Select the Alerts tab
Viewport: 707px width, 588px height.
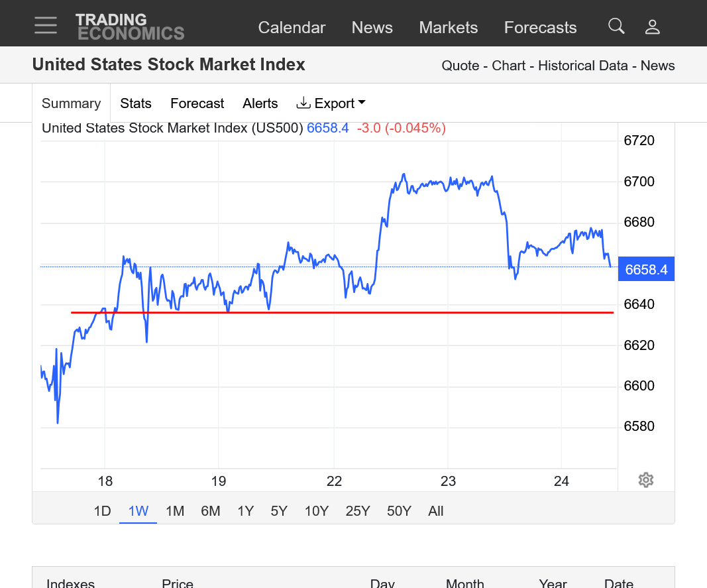click(x=260, y=103)
